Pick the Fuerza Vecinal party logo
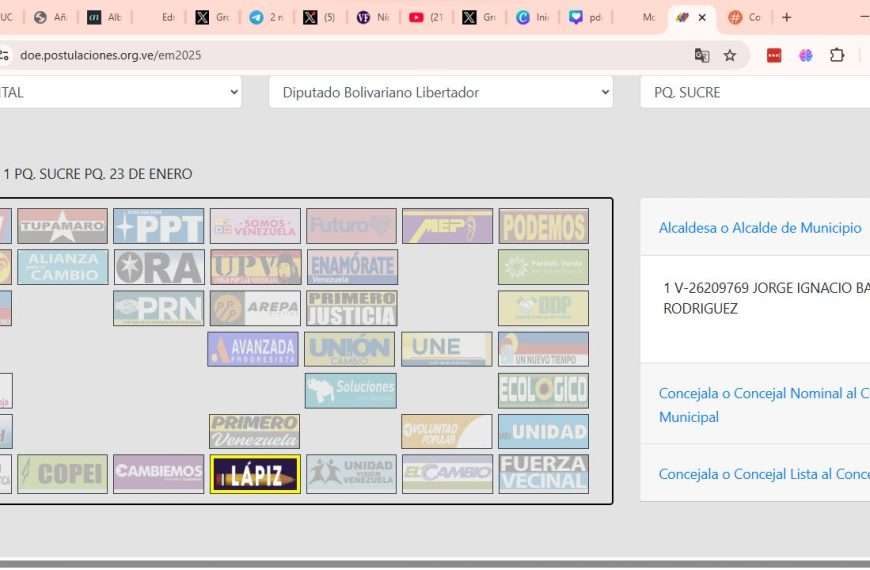The image size is (870, 570). [543, 474]
